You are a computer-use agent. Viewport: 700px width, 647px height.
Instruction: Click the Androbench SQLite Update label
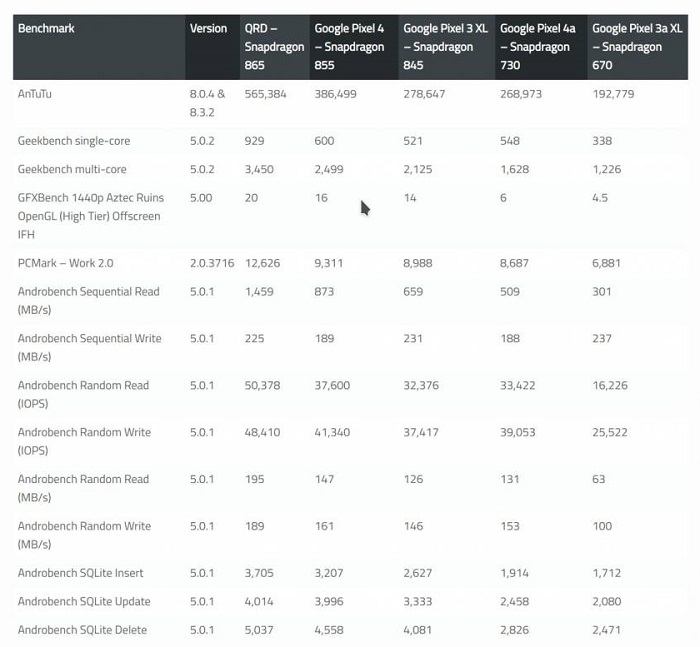click(x=84, y=601)
